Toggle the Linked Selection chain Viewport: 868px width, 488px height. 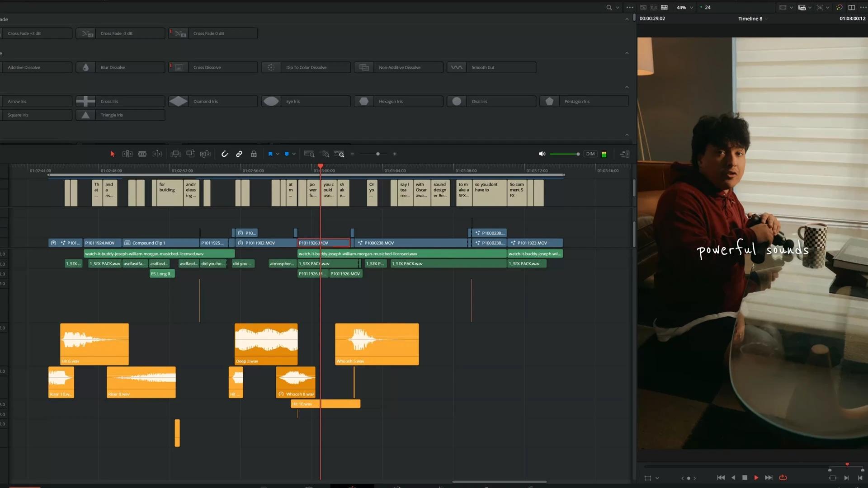click(239, 154)
